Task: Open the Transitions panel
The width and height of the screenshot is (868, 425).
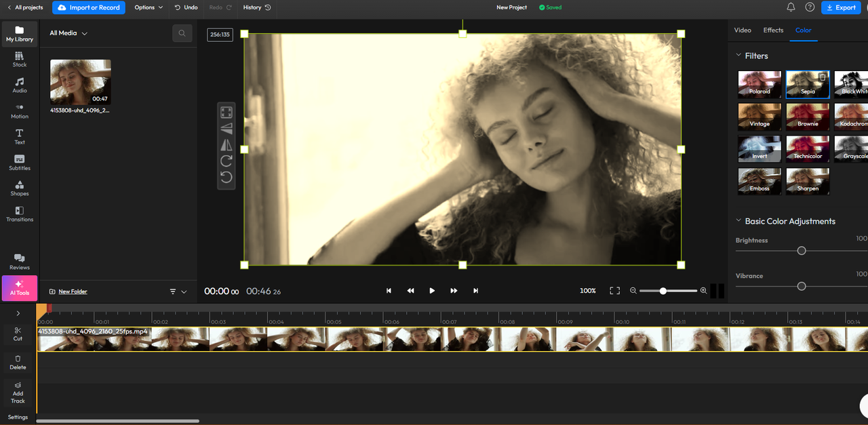Action: pyautogui.click(x=20, y=214)
